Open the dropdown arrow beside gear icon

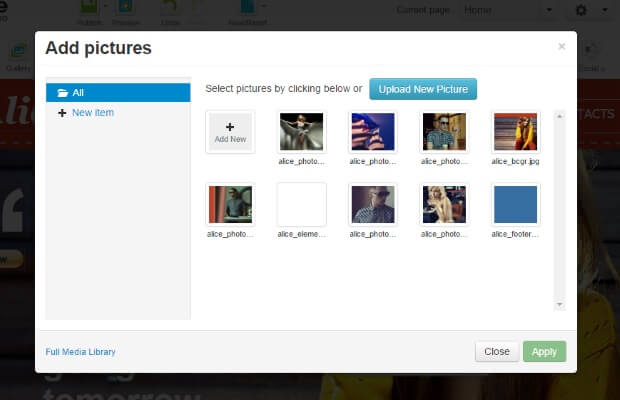(x=605, y=10)
